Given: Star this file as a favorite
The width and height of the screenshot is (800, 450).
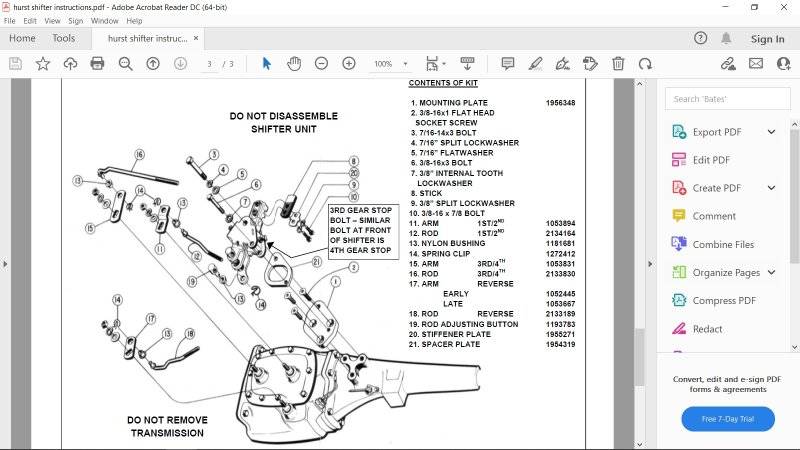Looking at the screenshot, I should click(43, 63).
